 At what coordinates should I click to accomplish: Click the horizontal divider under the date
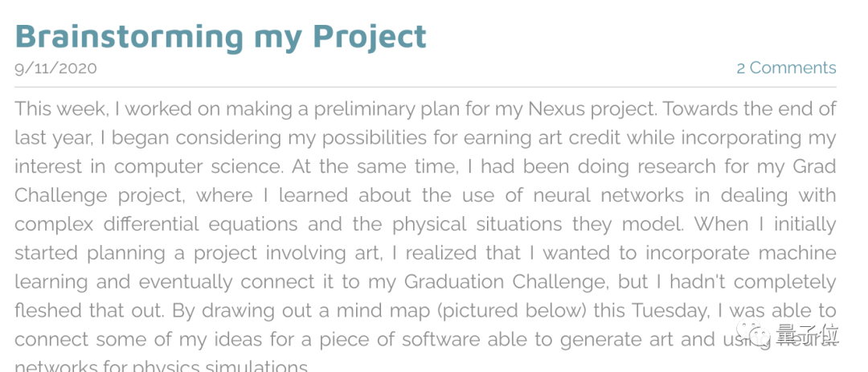[425, 87]
